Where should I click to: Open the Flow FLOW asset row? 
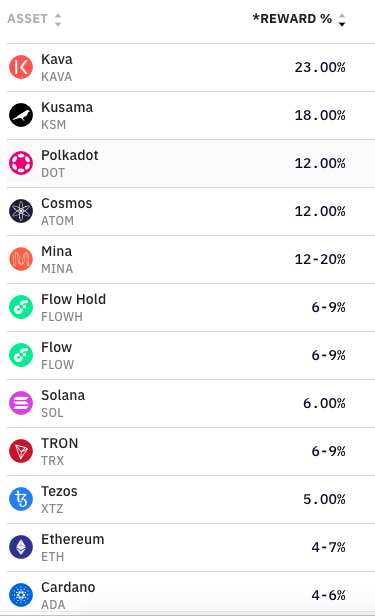pos(191,355)
